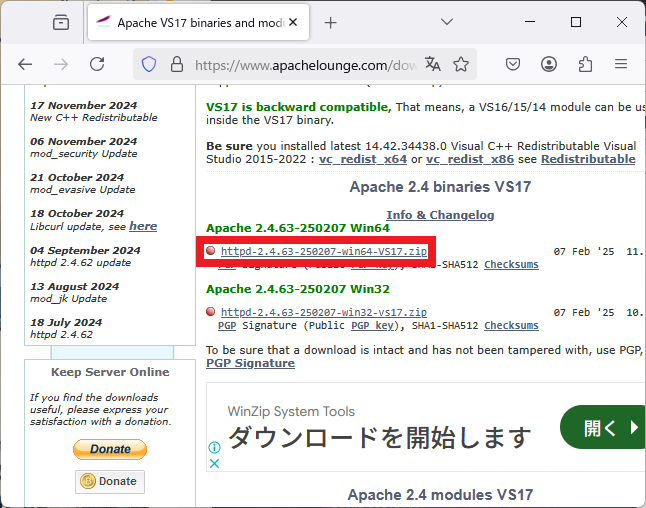Expand the list all tabs chevron

tap(447, 22)
